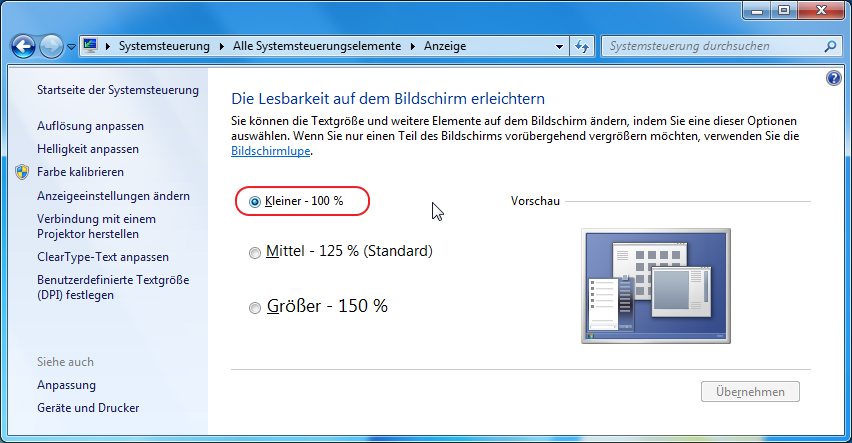Select Mittel - 125 % (Standard) option
This screenshot has height=443, width=852.
[x=341, y=252]
